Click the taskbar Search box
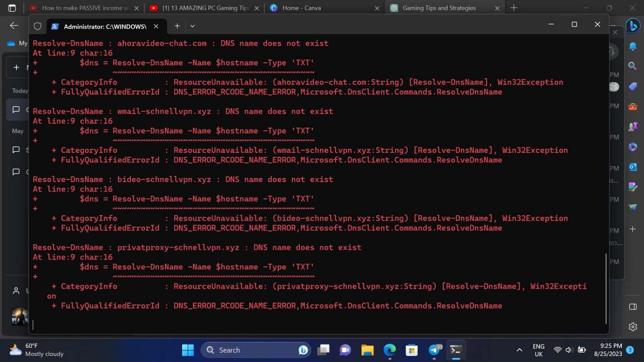 point(257,350)
